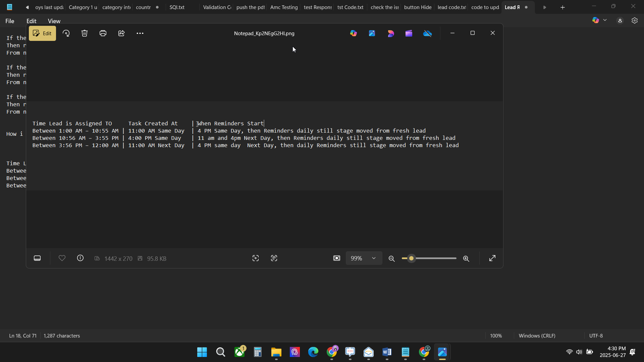
Task: Click the visual search scan icon
Action: (x=256, y=258)
